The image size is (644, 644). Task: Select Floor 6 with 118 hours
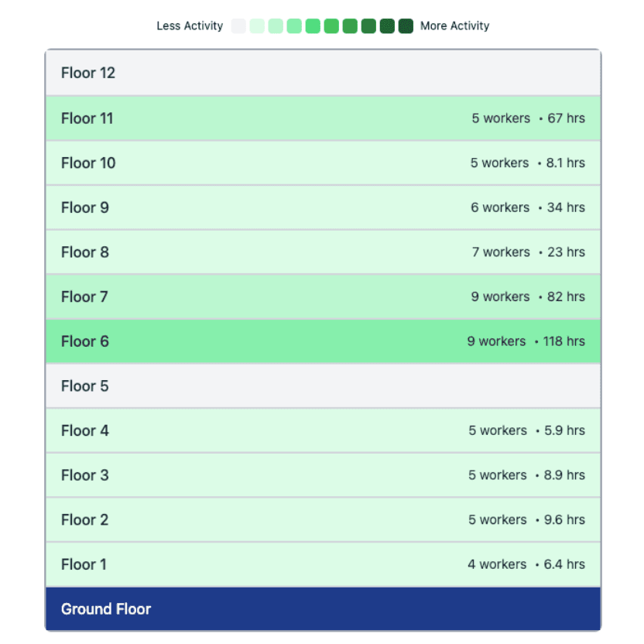(322, 341)
